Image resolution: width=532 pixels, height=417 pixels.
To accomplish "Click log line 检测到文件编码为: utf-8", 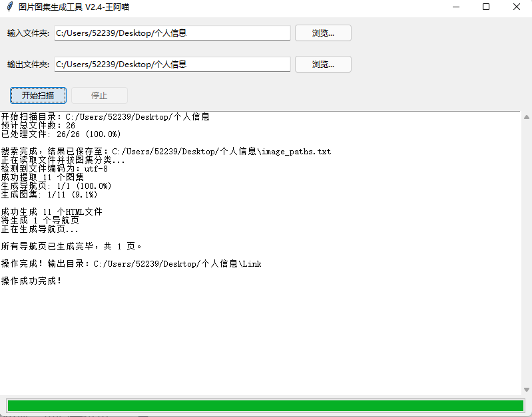I will (55, 168).
